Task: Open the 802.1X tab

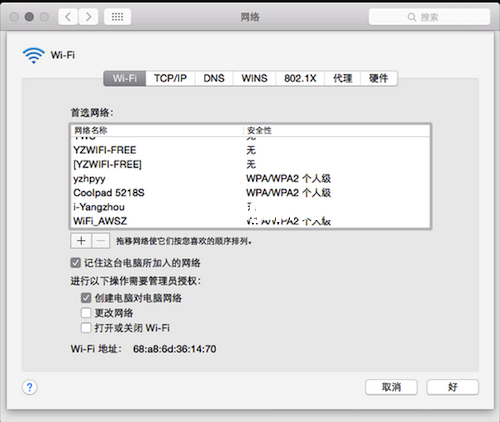Action: tap(300, 78)
